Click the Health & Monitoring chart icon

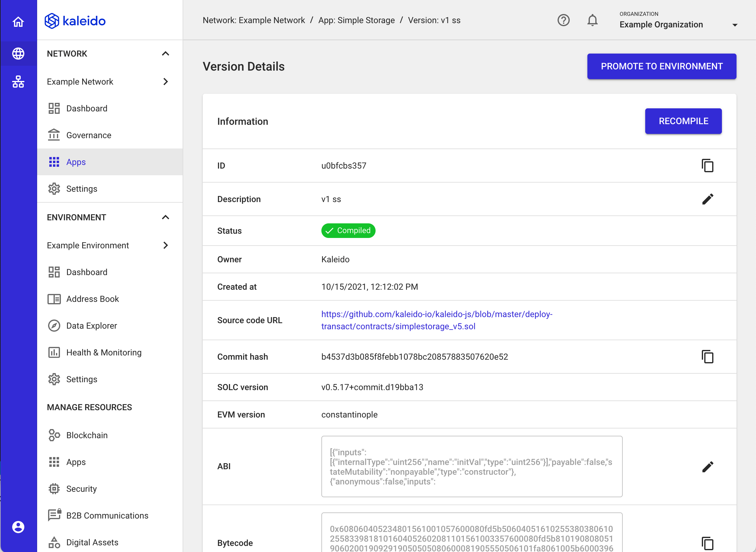(54, 352)
